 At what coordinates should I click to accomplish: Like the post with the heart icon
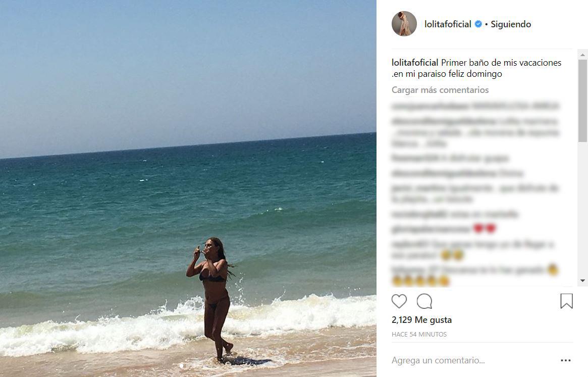click(x=399, y=301)
